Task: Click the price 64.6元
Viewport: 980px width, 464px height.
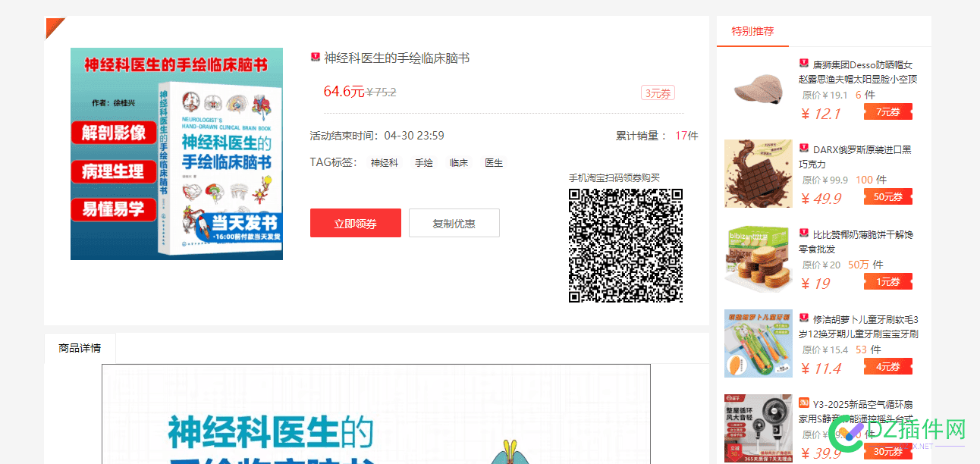Action: 344,92
